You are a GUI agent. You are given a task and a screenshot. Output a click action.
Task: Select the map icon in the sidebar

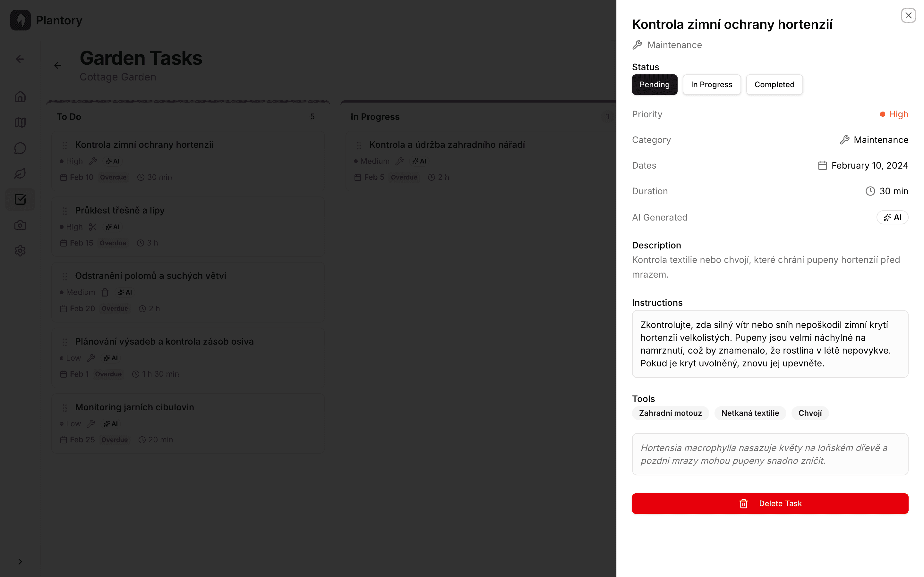pos(20,122)
